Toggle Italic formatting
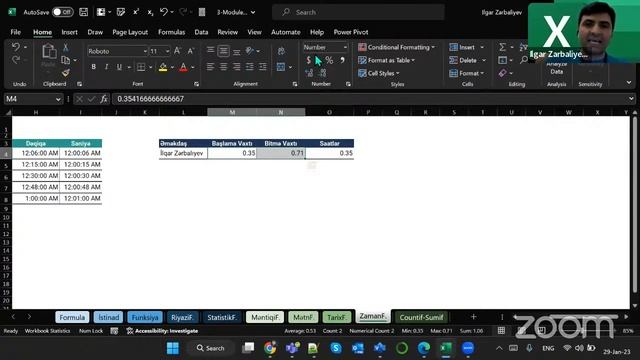 coord(106,67)
